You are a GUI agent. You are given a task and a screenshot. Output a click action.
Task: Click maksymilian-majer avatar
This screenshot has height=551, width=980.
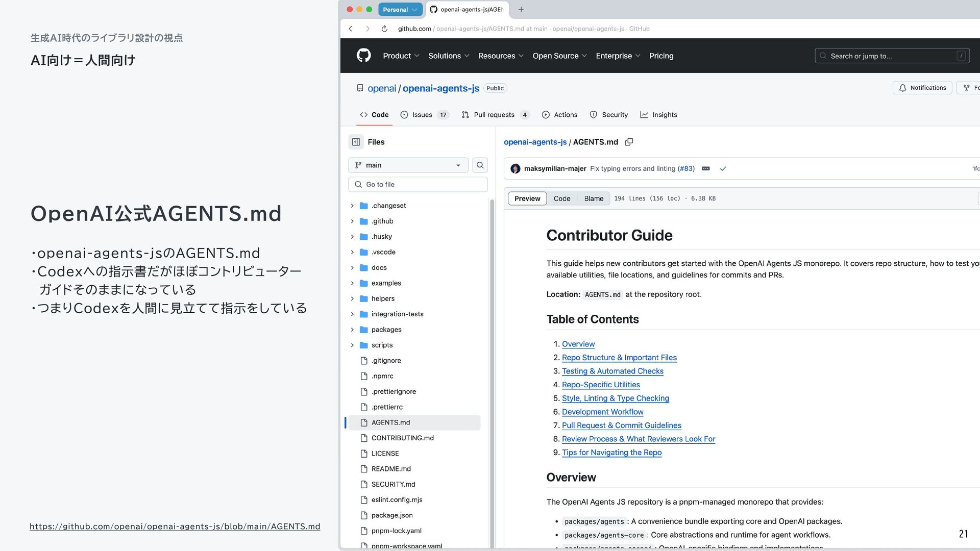515,168
